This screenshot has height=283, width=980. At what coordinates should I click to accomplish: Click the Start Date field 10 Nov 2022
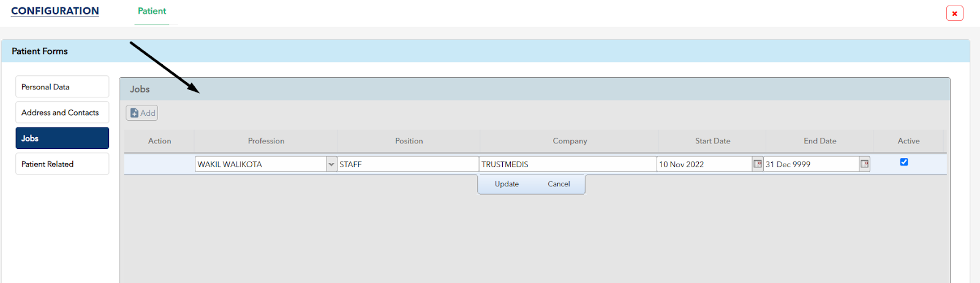704,164
